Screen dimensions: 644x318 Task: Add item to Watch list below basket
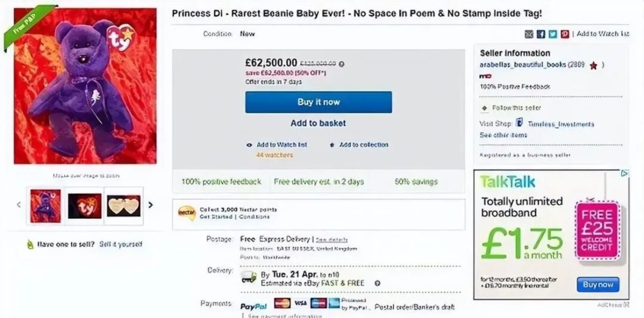(x=281, y=145)
